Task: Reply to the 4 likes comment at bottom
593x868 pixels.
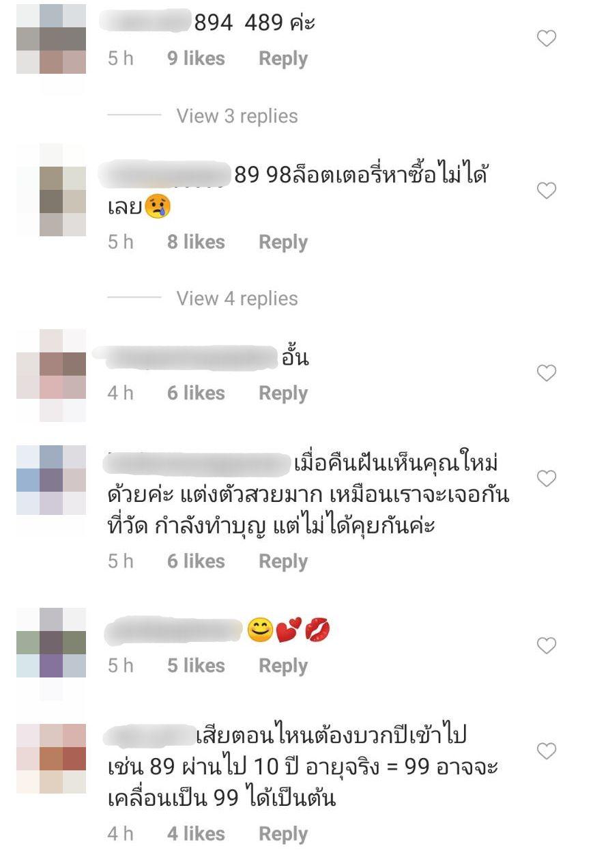Action: [x=283, y=834]
